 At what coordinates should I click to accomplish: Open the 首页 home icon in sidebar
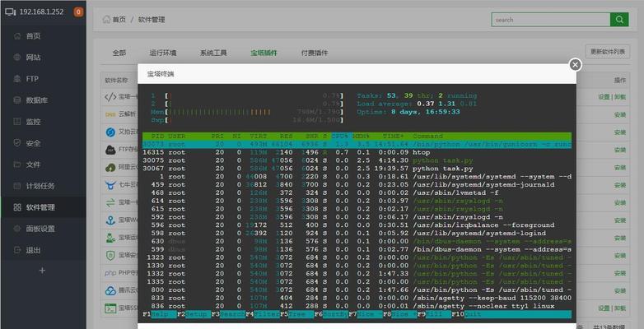tap(17, 36)
